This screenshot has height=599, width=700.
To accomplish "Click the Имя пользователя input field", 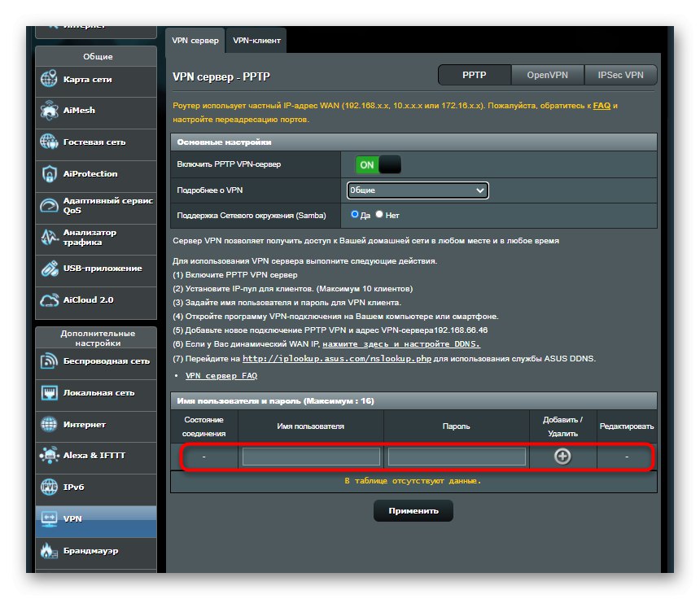I will (x=311, y=457).
